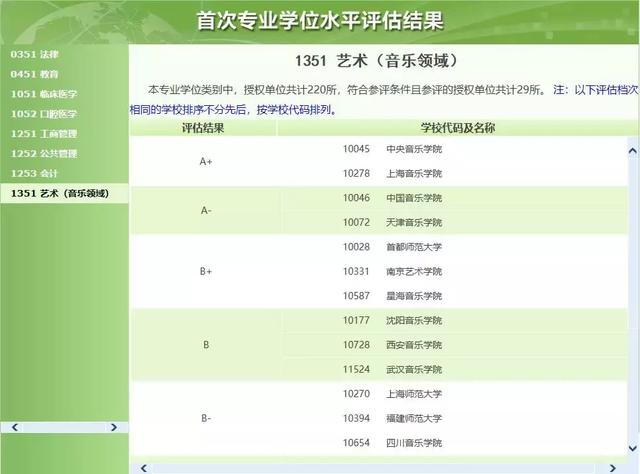Screen dimensions: 640x474
Task: Click the A- grade cell
Action: point(206,211)
